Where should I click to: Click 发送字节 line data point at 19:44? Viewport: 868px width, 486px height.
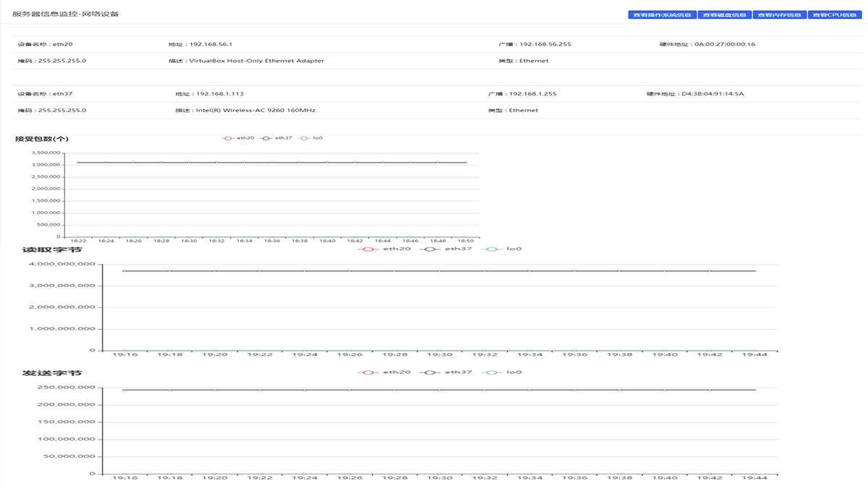tap(754, 390)
